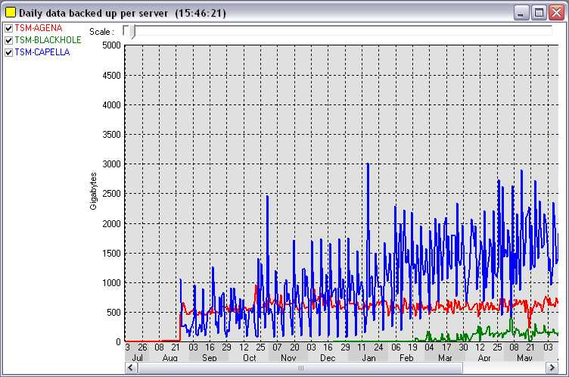Viewport: 569px width, 377px height.
Task: Click the TSM-BLACKHOLE legend label
Action: 48,40
